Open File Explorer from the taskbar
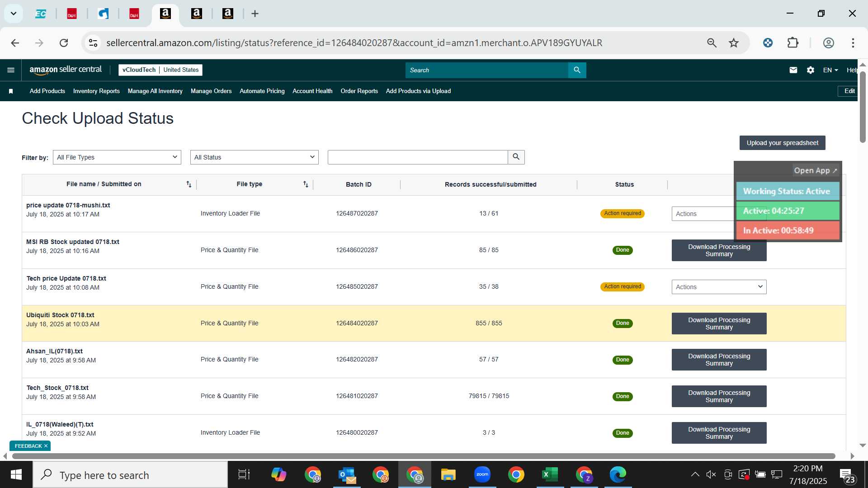Screen dimensions: 868x488 (448, 474)
